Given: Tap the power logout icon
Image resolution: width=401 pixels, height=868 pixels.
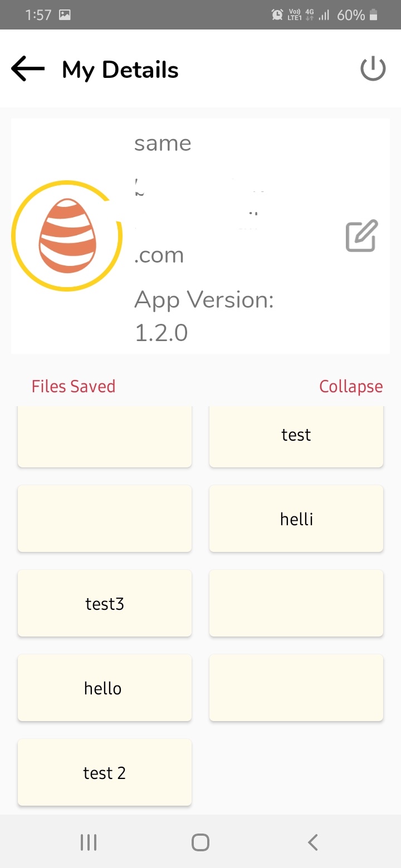Looking at the screenshot, I should [373, 70].
